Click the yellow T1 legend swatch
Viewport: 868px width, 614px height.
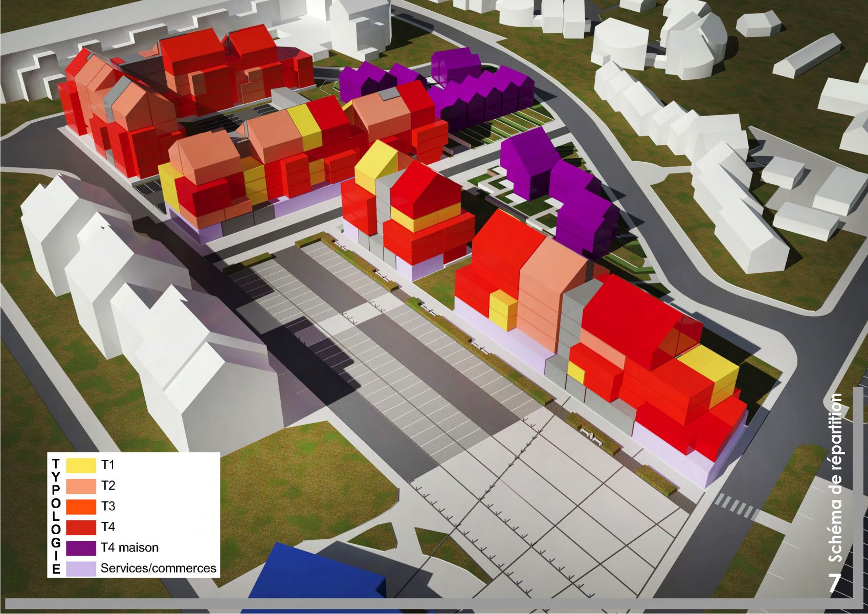81,465
